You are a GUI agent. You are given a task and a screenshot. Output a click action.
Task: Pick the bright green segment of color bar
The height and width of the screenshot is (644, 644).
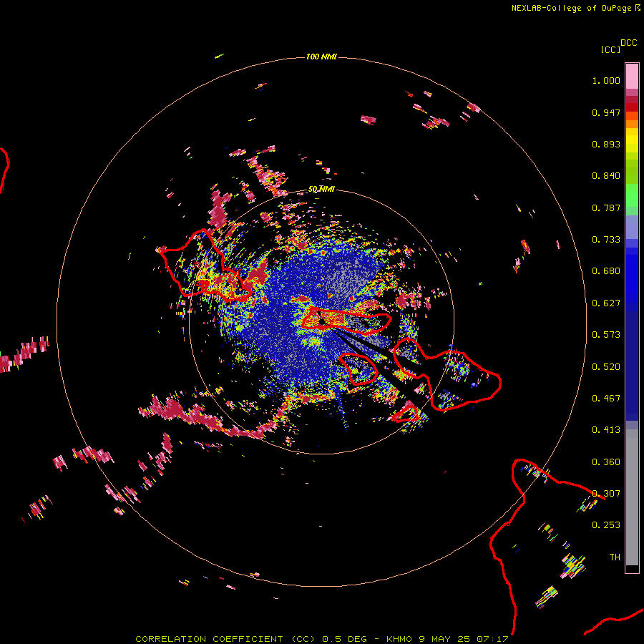[x=632, y=195]
